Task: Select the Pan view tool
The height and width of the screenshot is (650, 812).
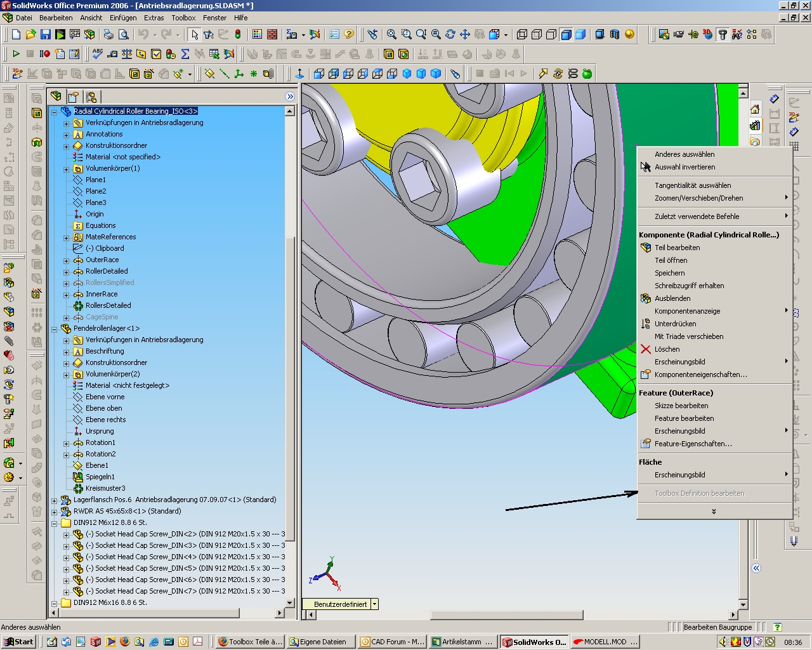Action: [x=465, y=34]
